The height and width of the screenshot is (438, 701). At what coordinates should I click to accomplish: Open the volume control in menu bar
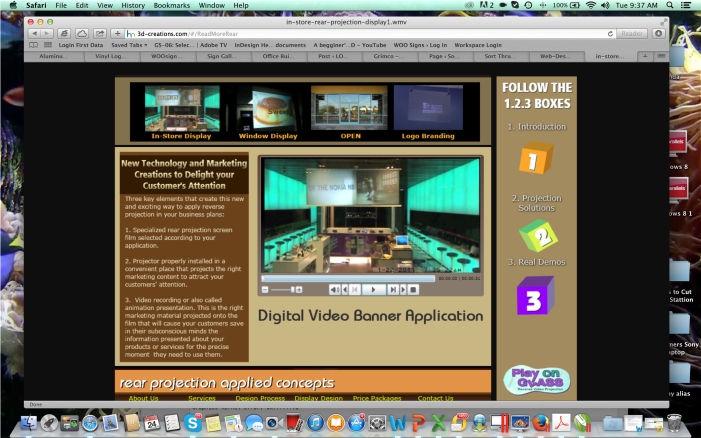pyautogui.click(x=605, y=5)
